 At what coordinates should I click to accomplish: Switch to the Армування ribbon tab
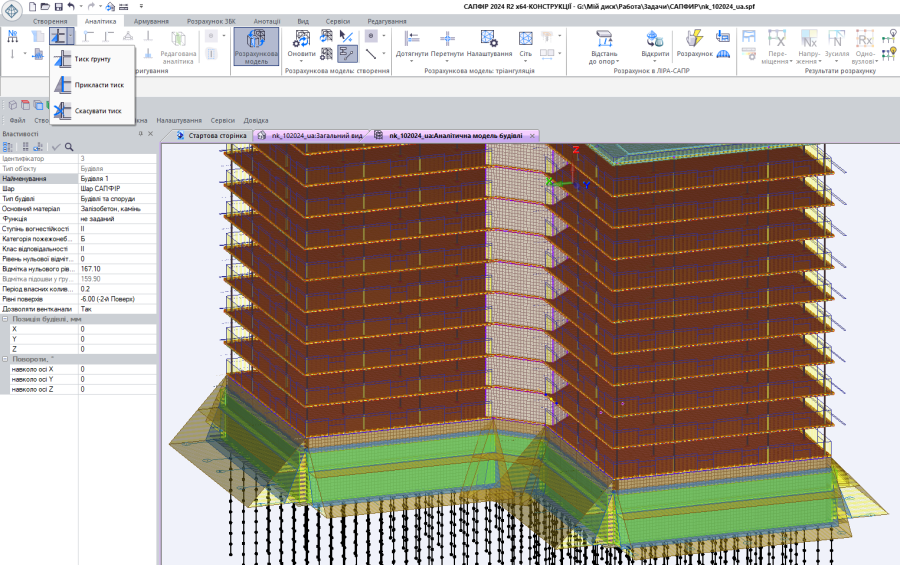coord(148,21)
